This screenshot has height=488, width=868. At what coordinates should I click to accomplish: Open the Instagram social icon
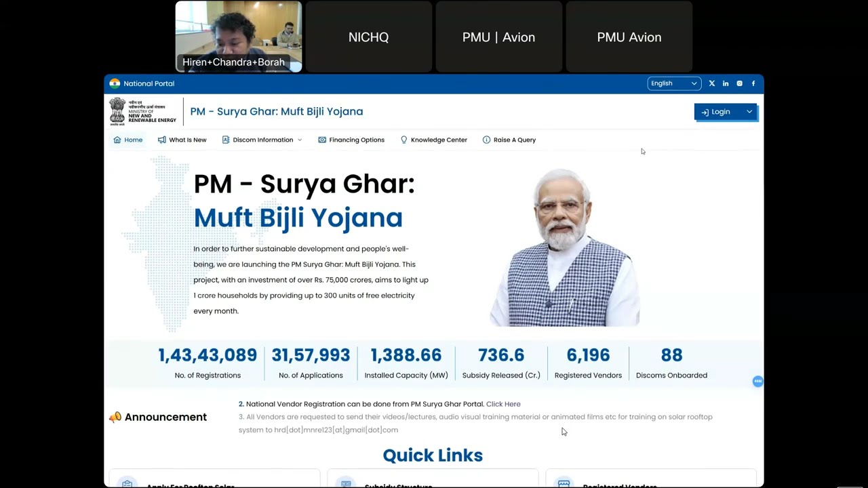[x=739, y=83]
